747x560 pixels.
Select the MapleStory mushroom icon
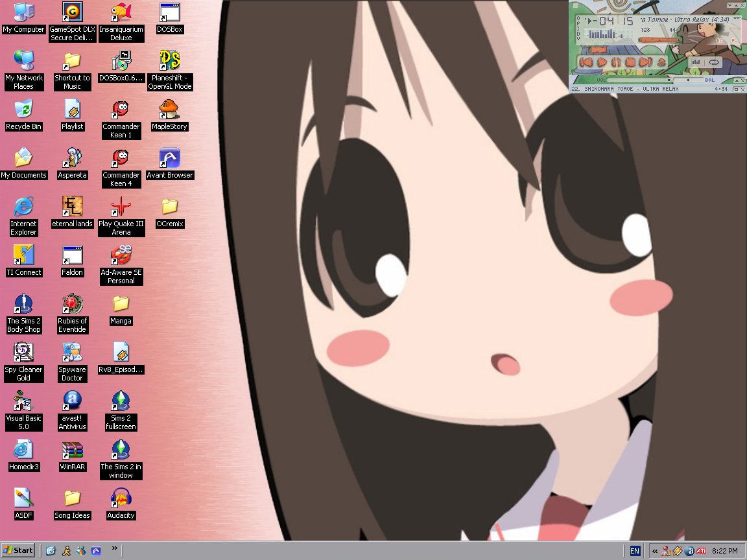169,110
